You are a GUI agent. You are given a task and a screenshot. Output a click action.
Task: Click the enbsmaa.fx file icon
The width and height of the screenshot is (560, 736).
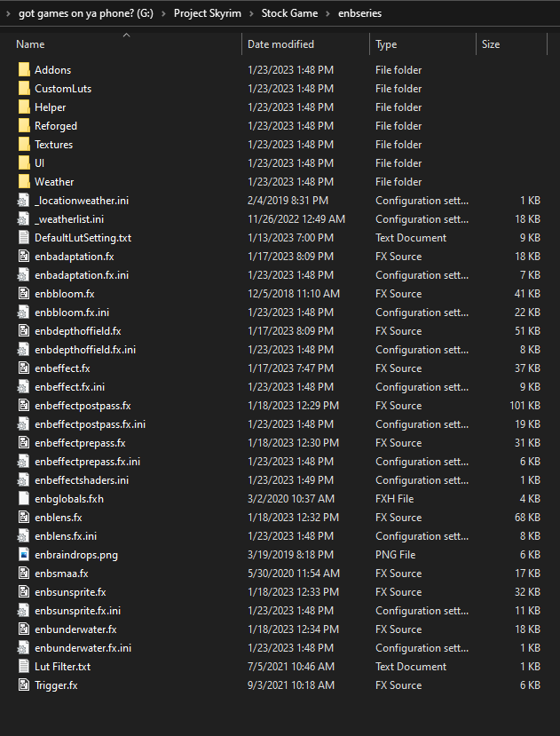[x=23, y=574]
